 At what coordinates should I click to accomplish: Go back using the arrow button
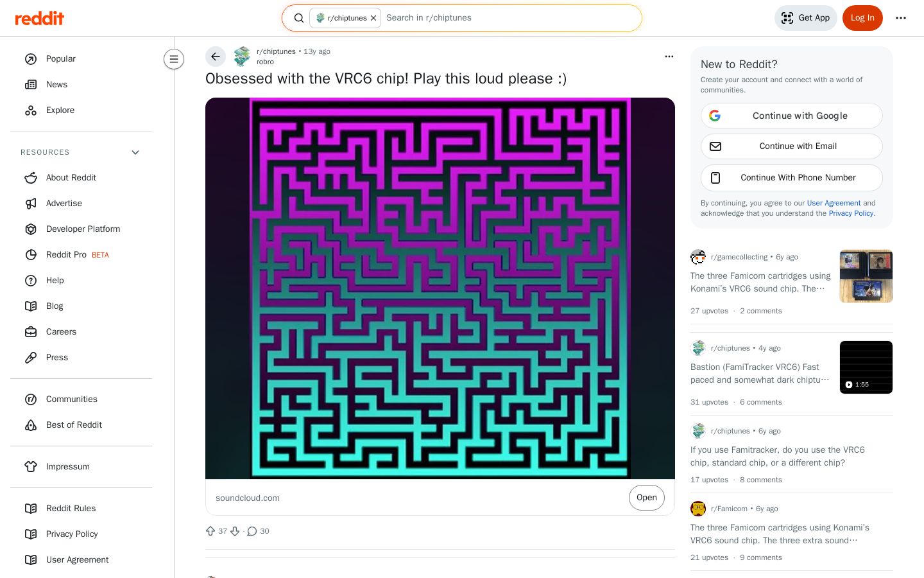click(216, 57)
